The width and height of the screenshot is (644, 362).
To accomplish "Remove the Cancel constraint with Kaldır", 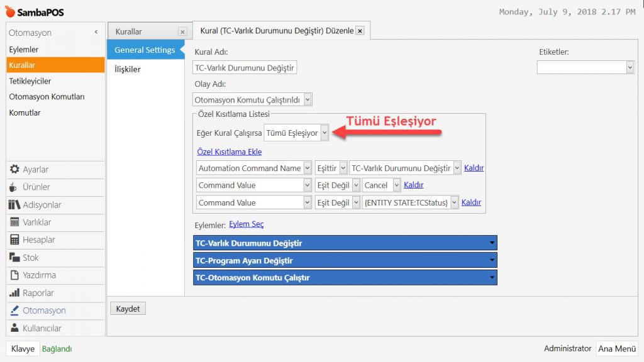I will 413,185.
